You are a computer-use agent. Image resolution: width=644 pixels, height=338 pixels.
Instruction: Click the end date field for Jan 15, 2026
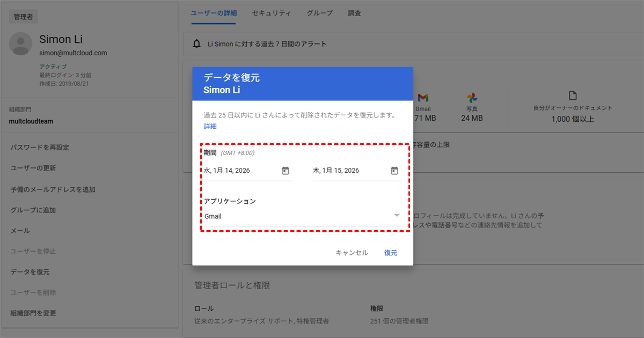click(348, 171)
